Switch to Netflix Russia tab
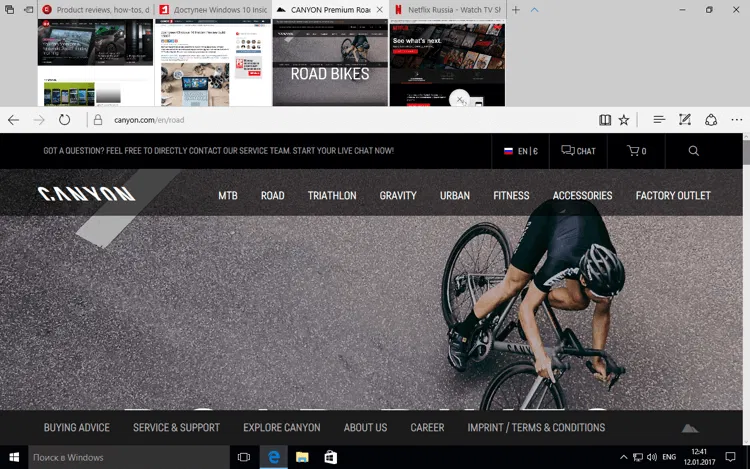The width and height of the screenshot is (750, 469). click(x=447, y=10)
